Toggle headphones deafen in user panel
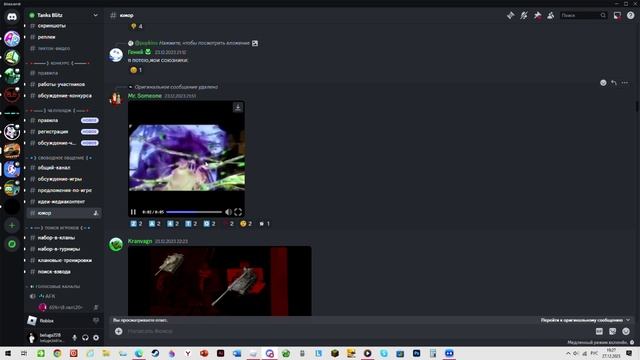 click(x=85, y=338)
